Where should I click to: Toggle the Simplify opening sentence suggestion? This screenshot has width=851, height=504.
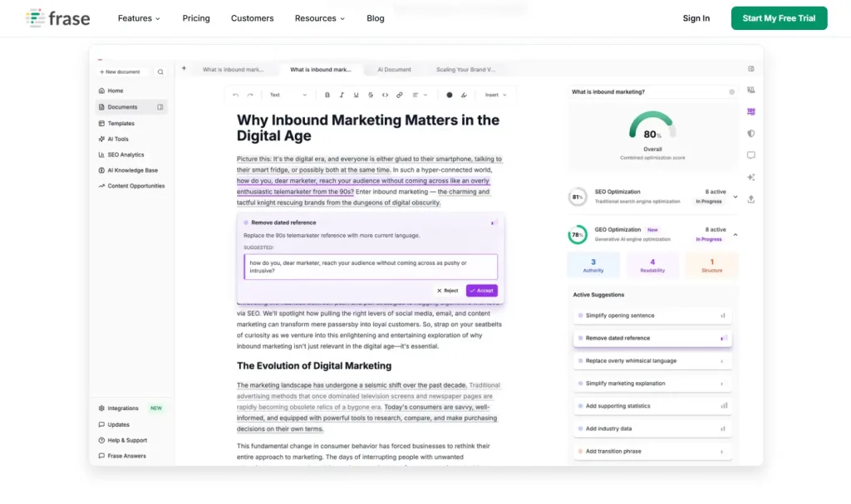pyautogui.click(x=652, y=315)
